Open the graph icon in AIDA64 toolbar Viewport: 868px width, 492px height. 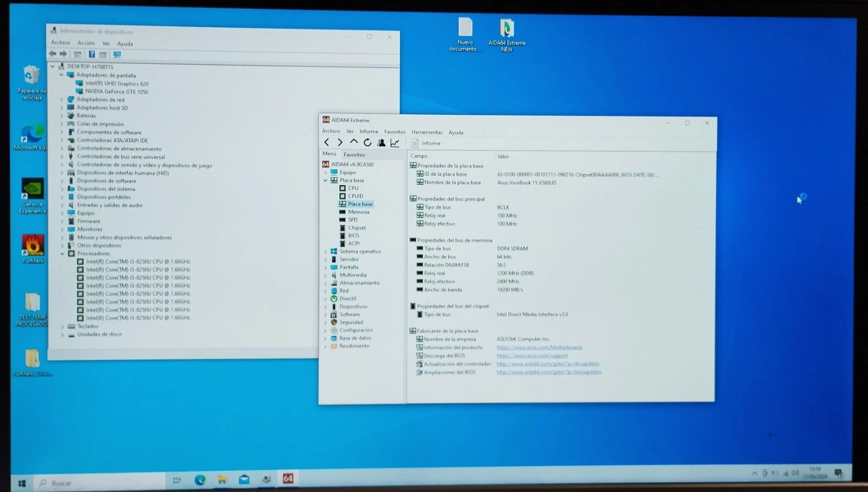[x=395, y=143]
